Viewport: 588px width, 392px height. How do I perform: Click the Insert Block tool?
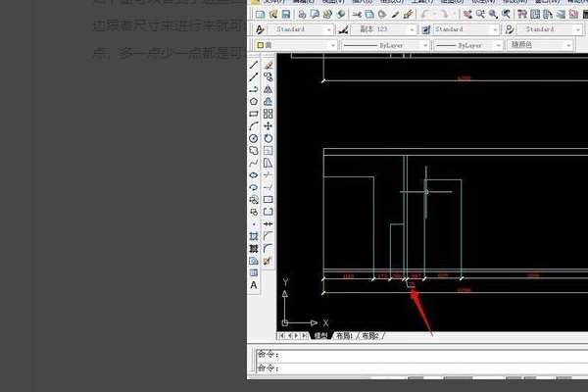pyautogui.click(x=254, y=200)
